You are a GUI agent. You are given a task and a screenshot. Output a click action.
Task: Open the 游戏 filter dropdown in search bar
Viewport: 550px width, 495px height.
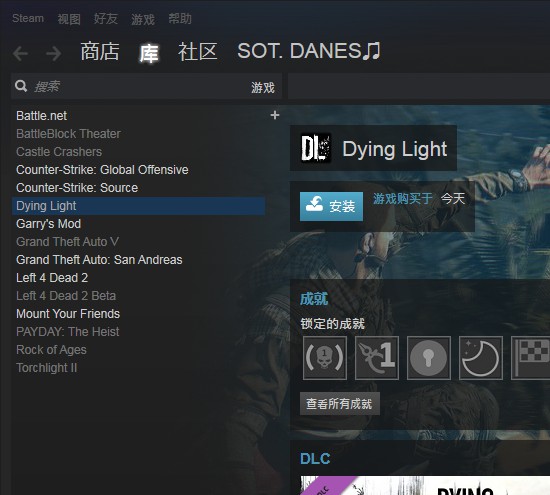[x=263, y=87]
